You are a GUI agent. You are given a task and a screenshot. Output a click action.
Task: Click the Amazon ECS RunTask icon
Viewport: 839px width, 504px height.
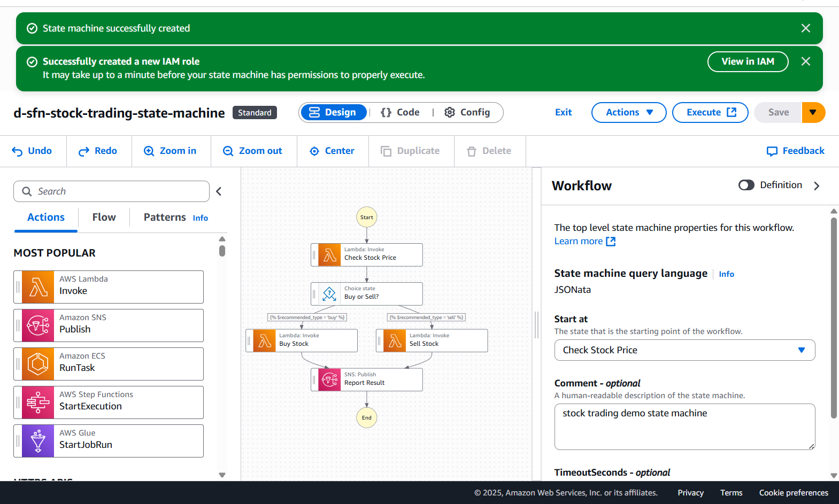[x=38, y=364]
